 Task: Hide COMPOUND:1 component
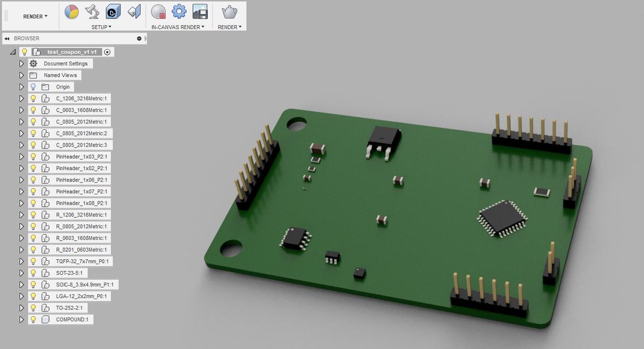click(33, 319)
